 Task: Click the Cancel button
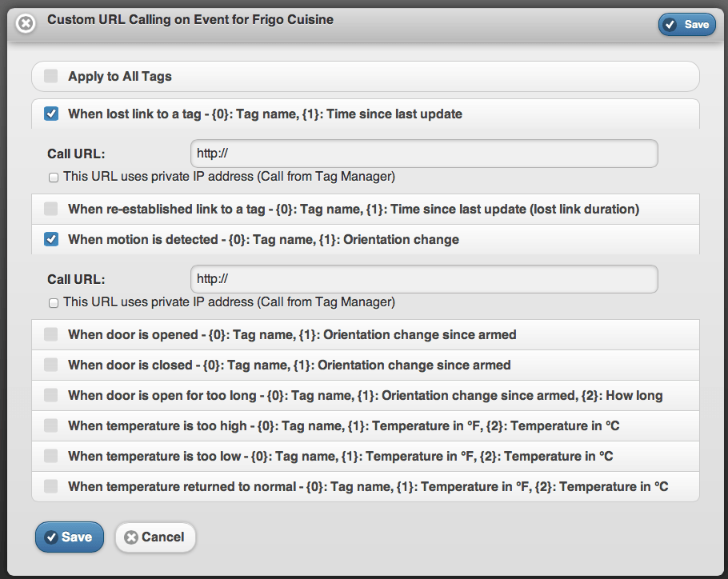155,537
